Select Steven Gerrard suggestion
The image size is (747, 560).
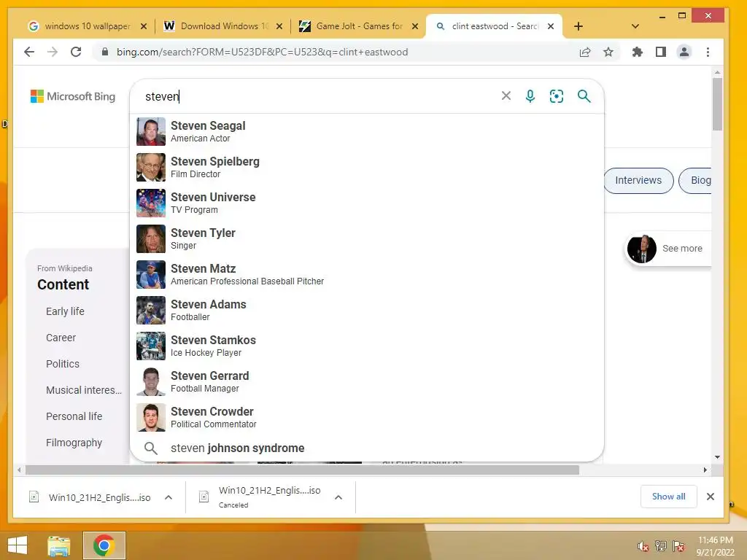pos(367,381)
